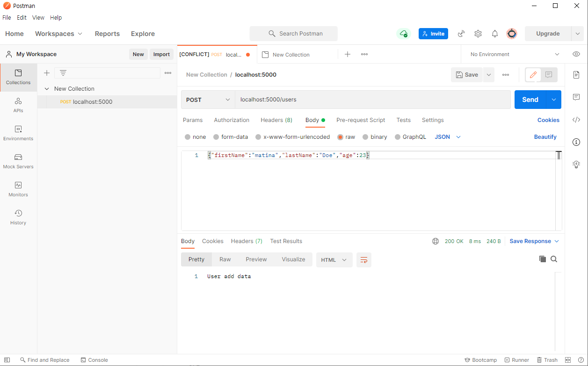Add a new request tab with plus
588x366 pixels.
coord(348,54)
